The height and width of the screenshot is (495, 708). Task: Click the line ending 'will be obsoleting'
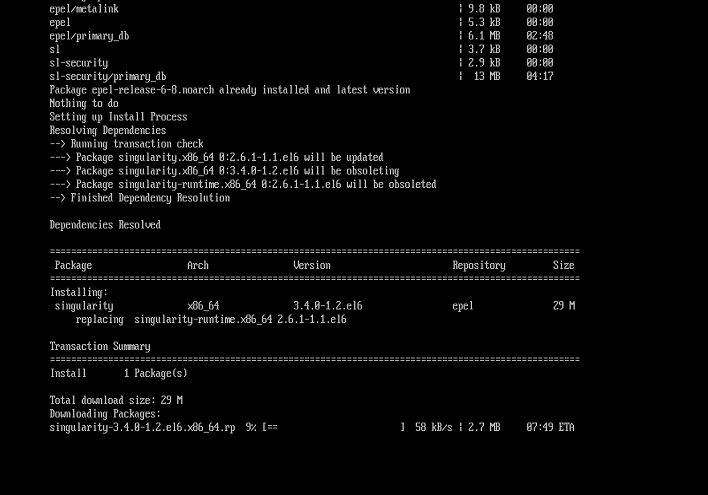click(224, 171)
